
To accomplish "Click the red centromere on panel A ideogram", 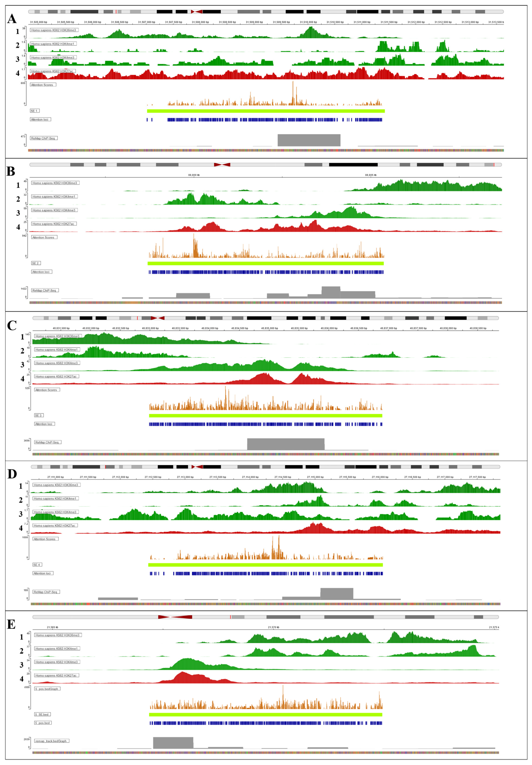I will (196, 12).
